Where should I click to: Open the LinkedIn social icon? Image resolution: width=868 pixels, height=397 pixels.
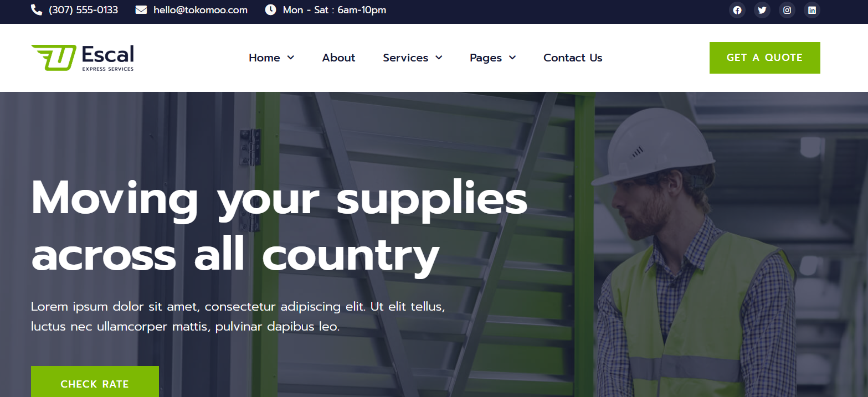(x=811, y=10)
